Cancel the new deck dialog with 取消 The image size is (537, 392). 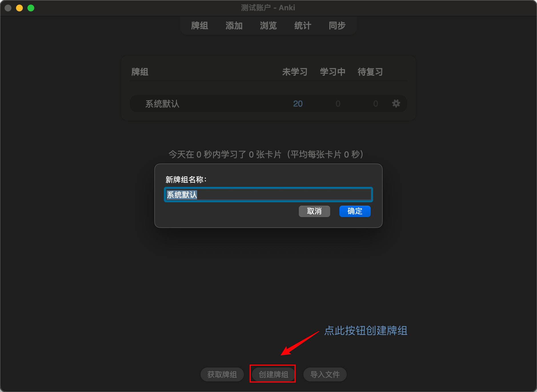tap(314, 211)
